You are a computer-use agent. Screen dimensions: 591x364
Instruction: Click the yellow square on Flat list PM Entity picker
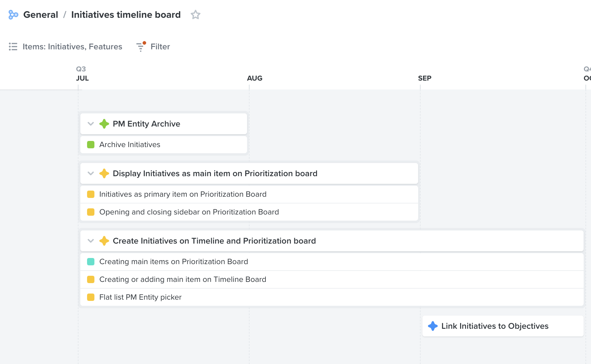point(91,297)
